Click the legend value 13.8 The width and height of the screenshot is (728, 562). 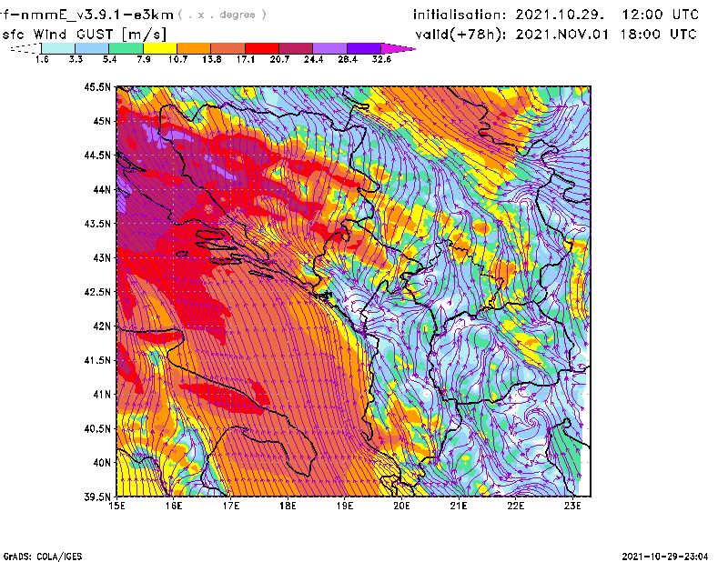(212, 59)
